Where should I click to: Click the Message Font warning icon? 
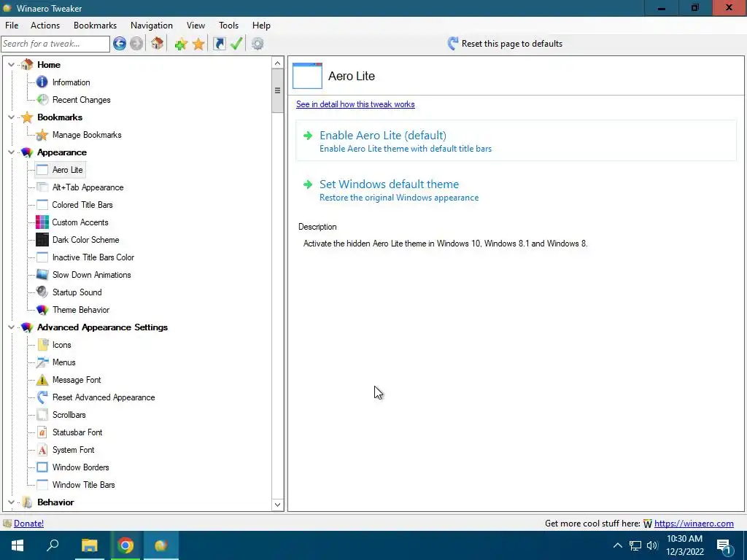point(42,379)
